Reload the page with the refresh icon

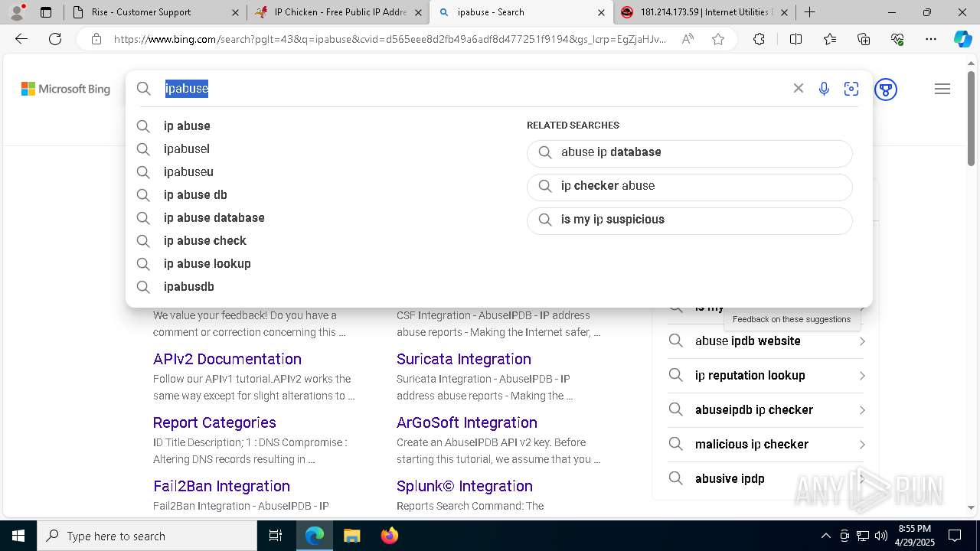coord(55,39)
